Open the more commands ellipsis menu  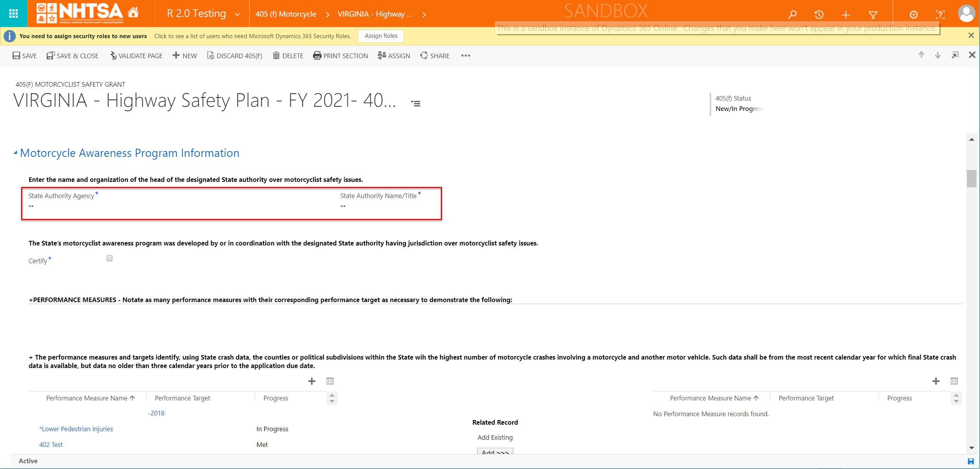point(466,55)
